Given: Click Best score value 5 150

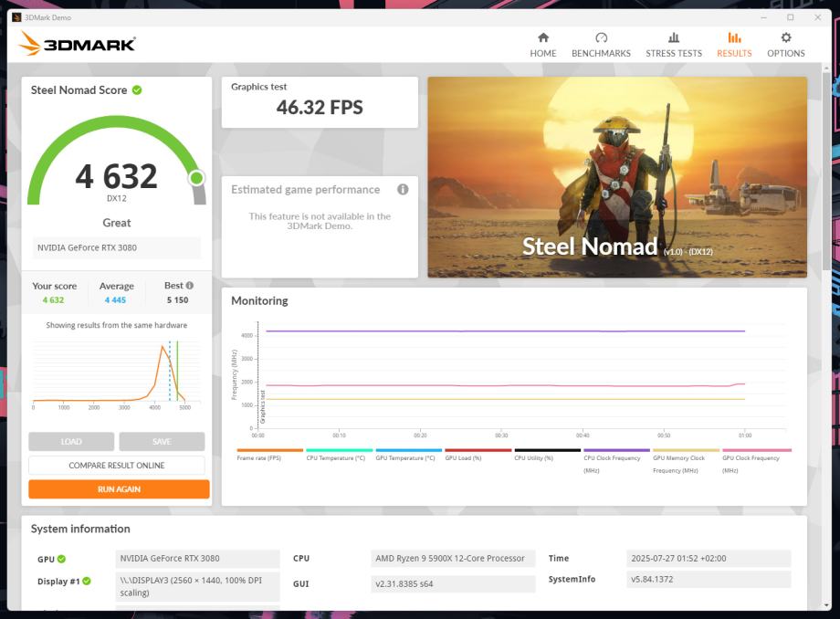Looking at the screenshot, I should (177, 299).
